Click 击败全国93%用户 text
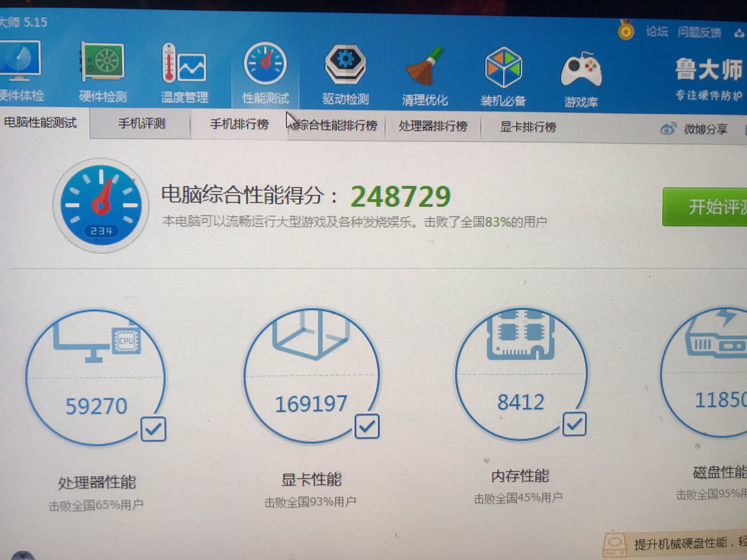Viewport: 747px width, 560px height. pyautogui.click(x=310, y=502)
